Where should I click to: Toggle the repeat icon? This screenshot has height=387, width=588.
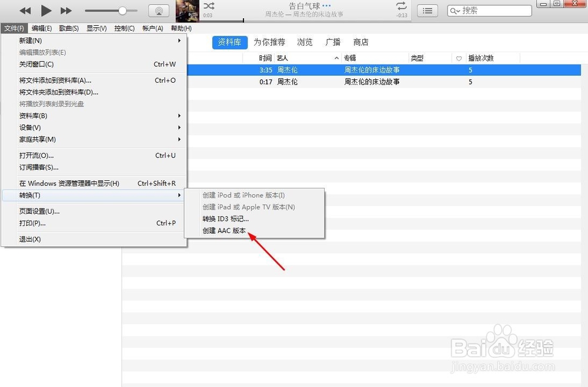[401, 6]
